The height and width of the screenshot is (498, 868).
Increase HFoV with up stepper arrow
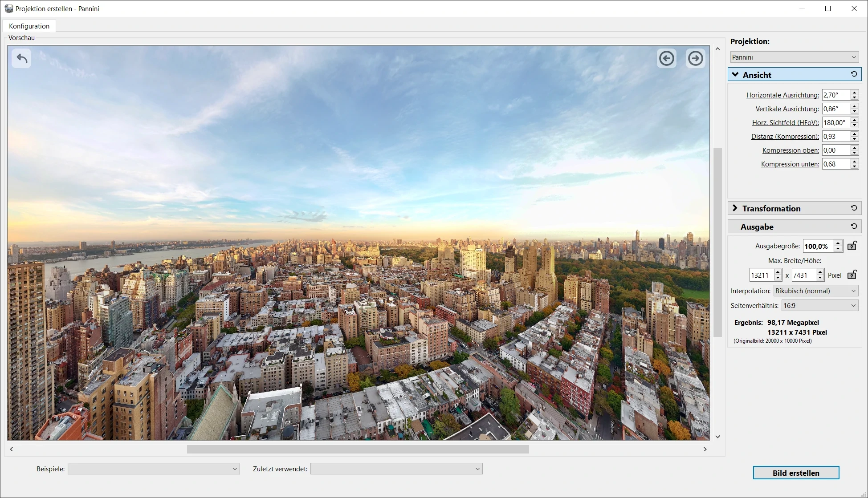coord(854,120)
